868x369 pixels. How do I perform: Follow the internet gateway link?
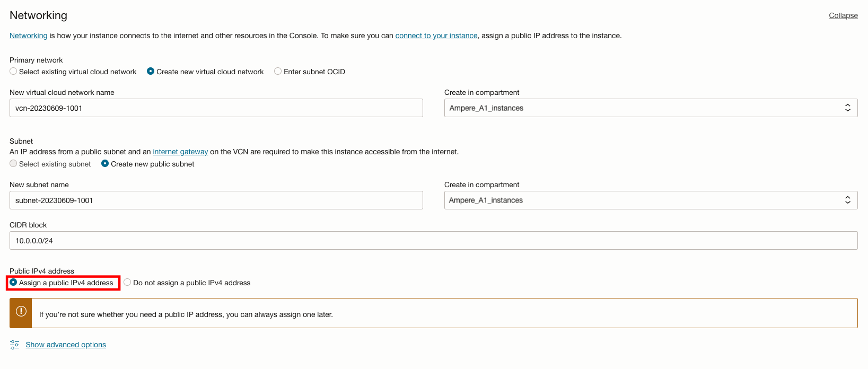[180, 152]
